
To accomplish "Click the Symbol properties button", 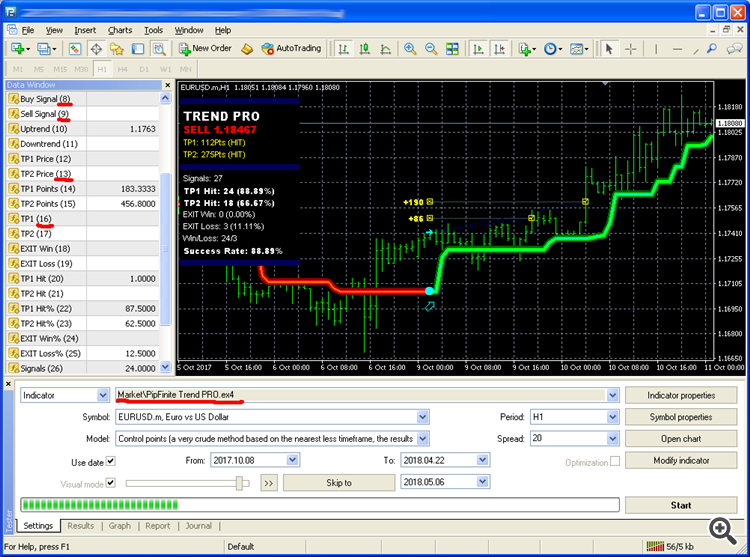I will coord(681,417).
